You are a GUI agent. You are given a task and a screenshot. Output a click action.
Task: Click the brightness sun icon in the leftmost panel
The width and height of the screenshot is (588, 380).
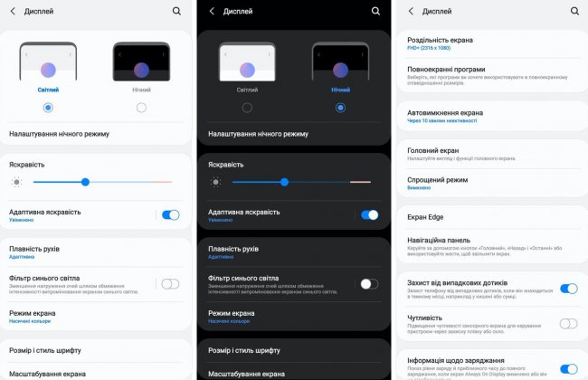(x=16, y=182)
